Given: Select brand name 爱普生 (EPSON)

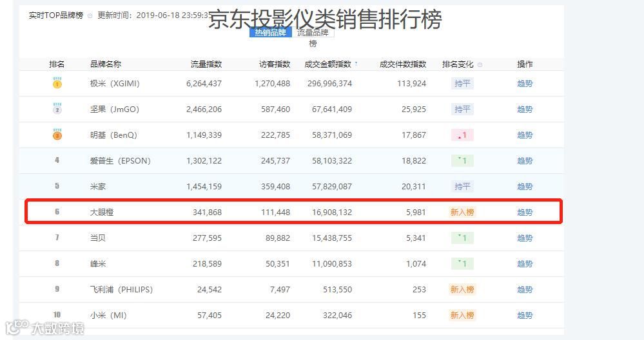Looking at the screenshot, I should 121,161.
